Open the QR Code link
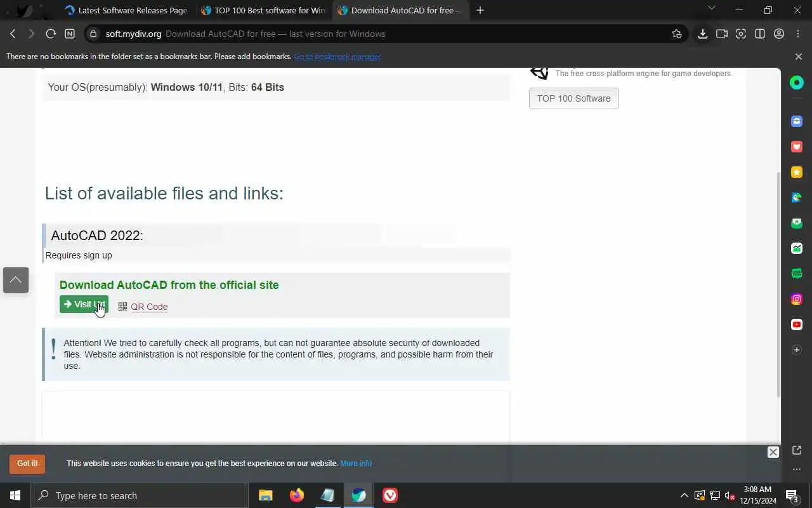This screenshot has height=508, width=812. tap(149, 307)
